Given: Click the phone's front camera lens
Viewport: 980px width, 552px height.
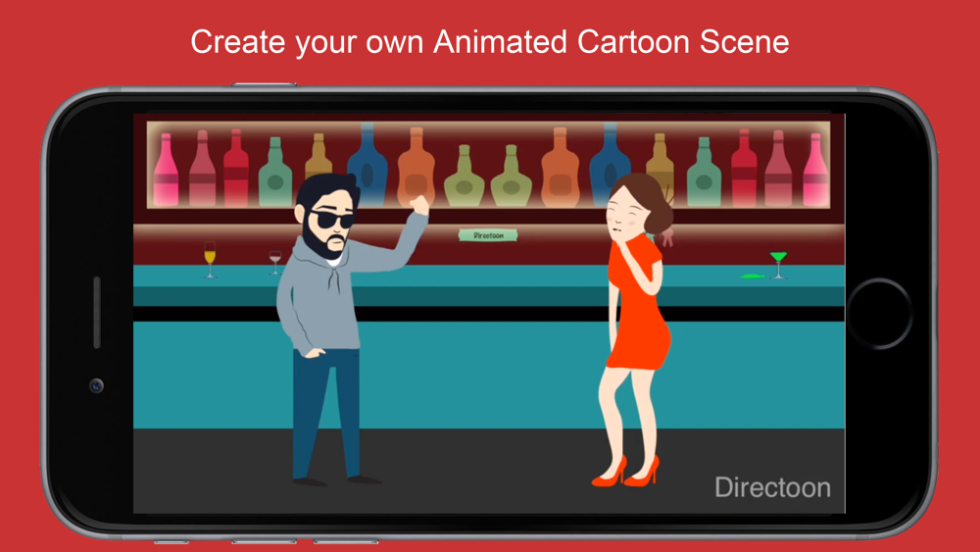Looking at the screenshot, I should click(x=96, y=385).
